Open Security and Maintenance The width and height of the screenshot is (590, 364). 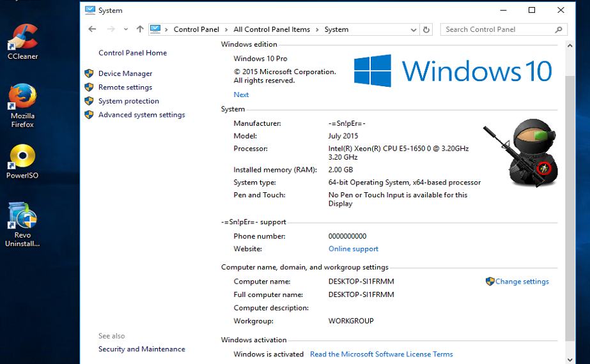(142, 349)
